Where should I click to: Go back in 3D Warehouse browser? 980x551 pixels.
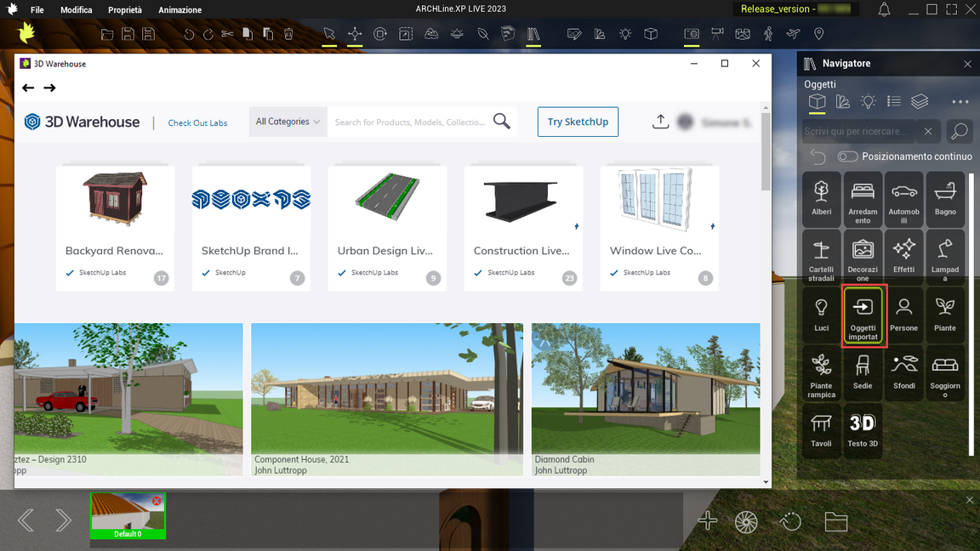(28, 88)
